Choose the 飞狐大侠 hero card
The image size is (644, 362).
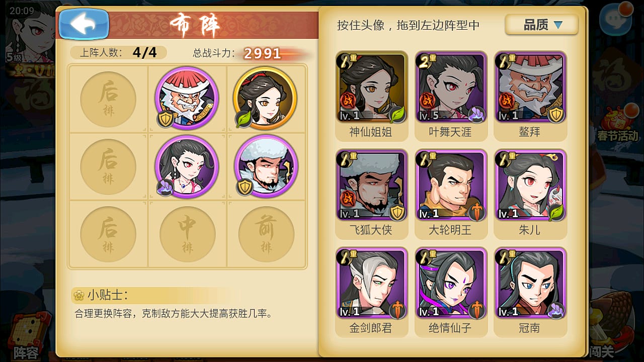(371, 194)
